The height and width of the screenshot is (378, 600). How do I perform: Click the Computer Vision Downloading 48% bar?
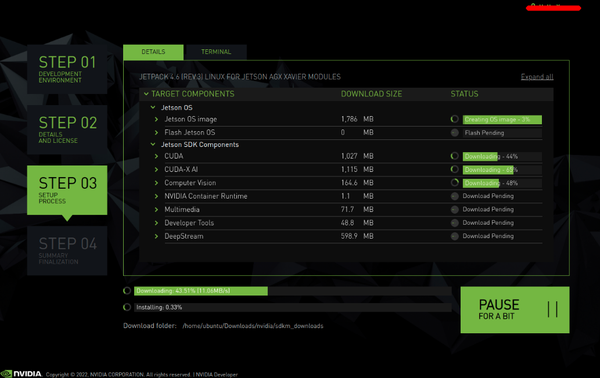502,183
